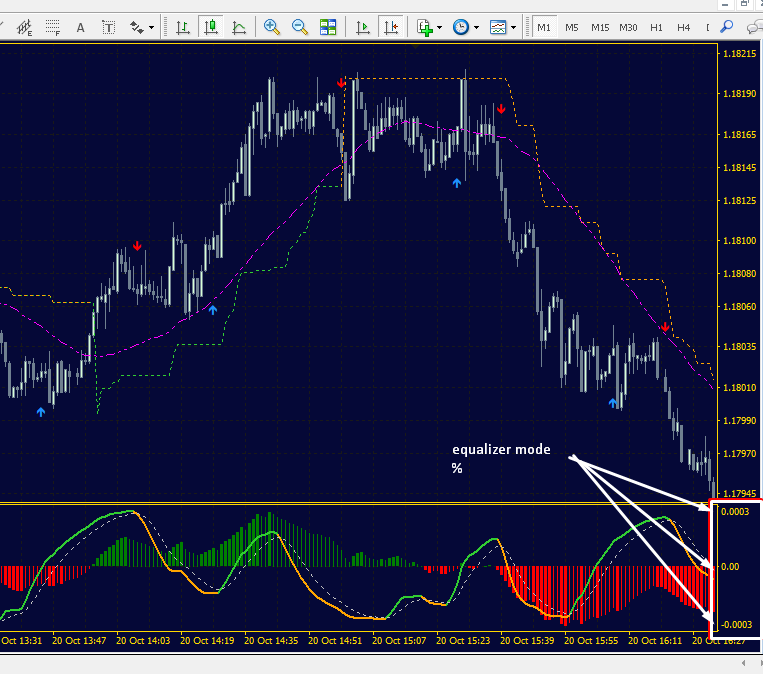Select the Fibonacci retracement tool
The image size is (763, 674).
coord(52,27)
